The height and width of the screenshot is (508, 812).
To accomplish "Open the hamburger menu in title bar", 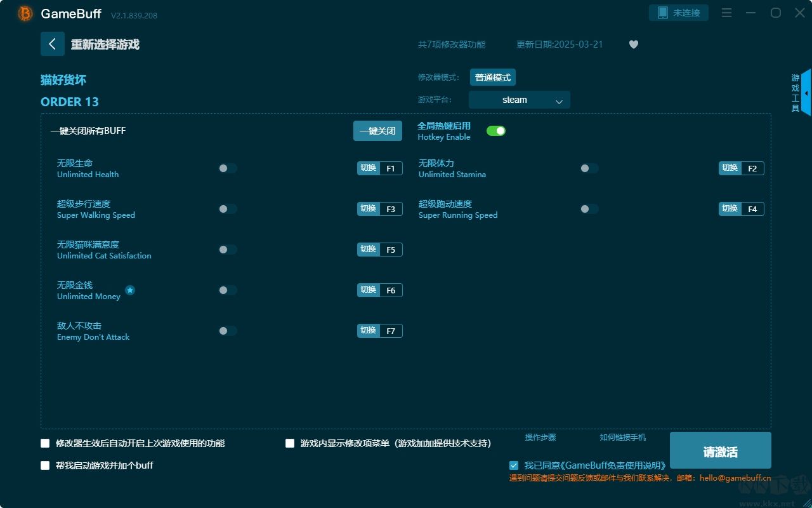I will 726,13.
